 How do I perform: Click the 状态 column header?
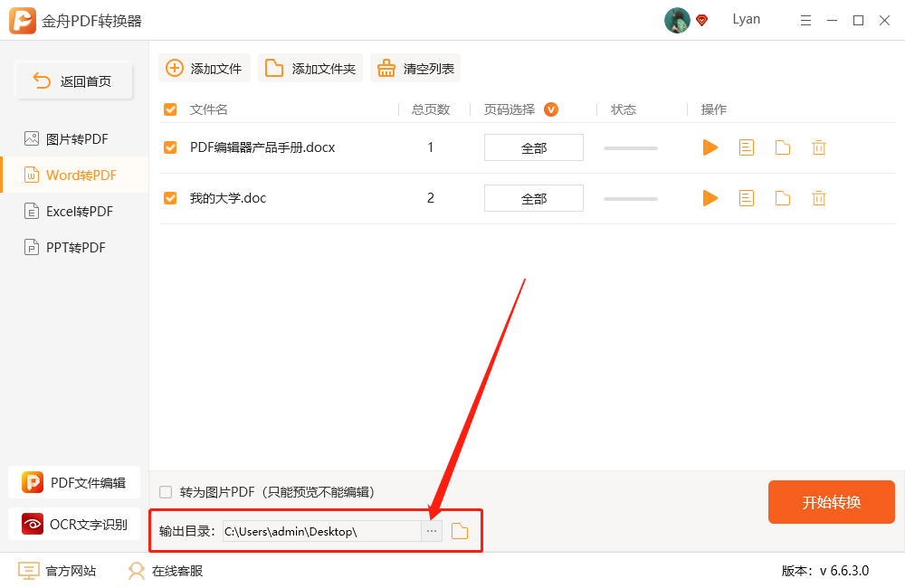pos(624,109)
